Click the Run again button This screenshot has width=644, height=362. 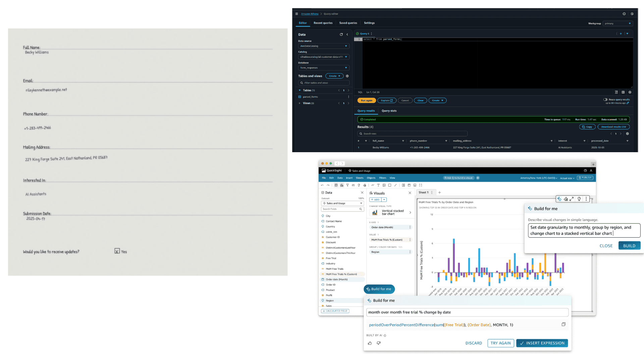366,101
